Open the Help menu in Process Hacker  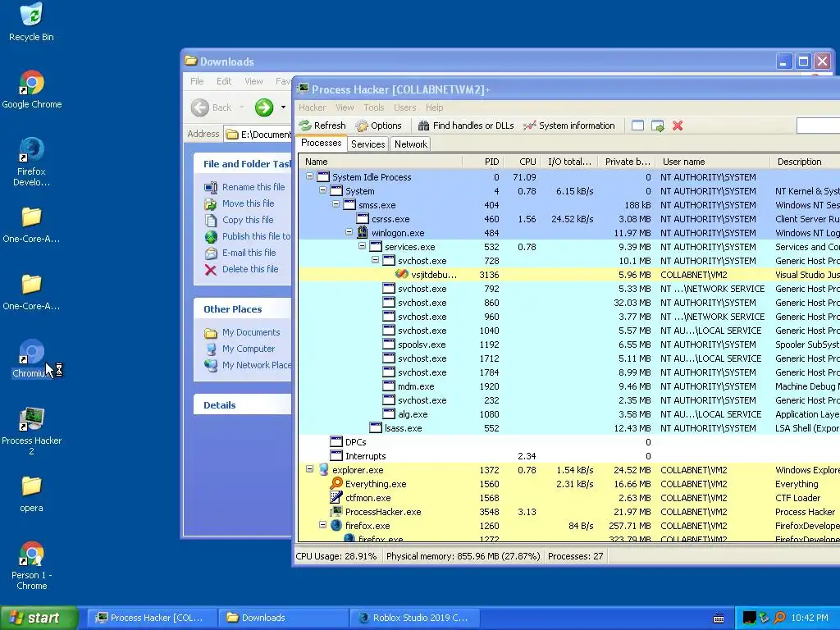(435, 107)
